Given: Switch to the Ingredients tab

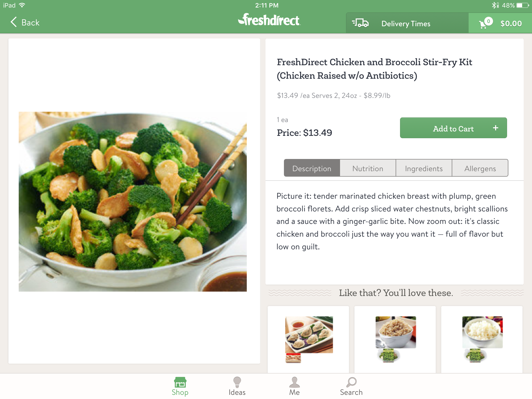Looking at the screenshot, I should (424, 168).
